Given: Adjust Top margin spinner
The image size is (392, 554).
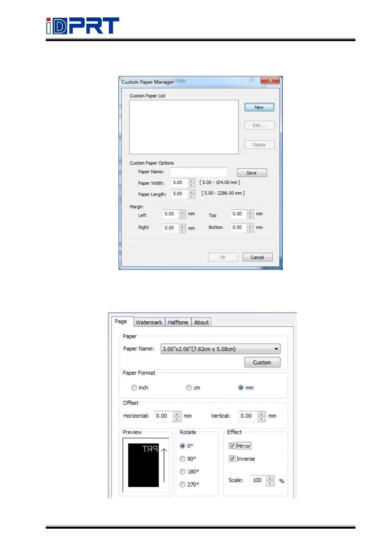Looking at the screenshot, I should [x=250, y=214].
